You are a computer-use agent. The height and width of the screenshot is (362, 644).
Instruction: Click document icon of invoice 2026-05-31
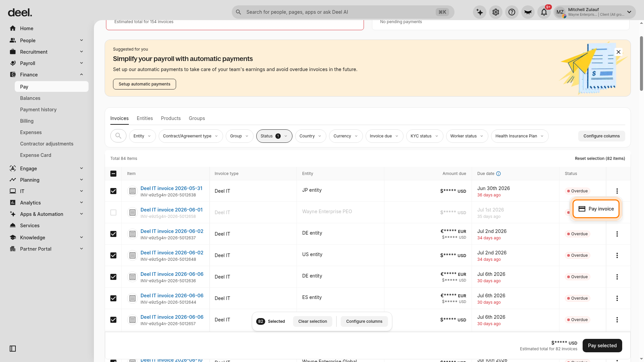click(x=132, y=191)
